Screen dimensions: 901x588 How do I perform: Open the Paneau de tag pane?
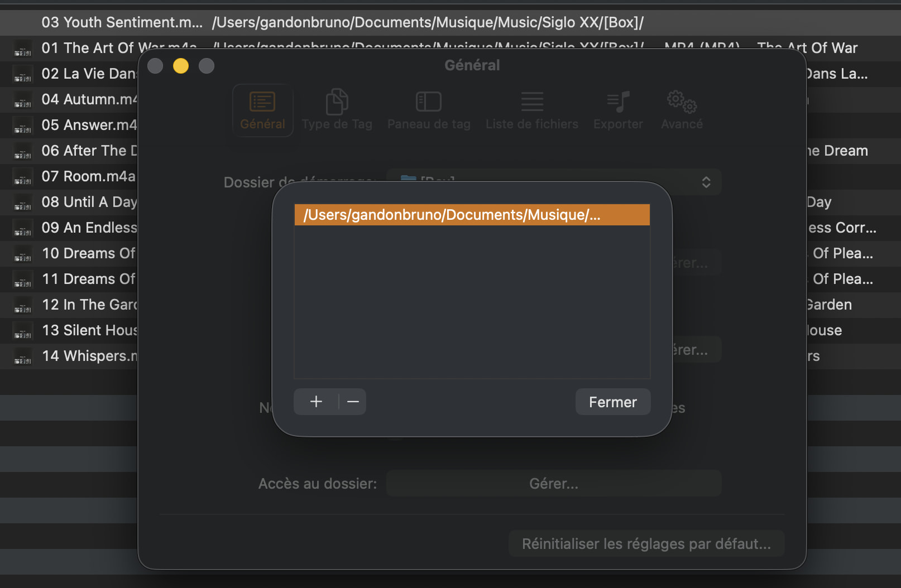[429, 110]
